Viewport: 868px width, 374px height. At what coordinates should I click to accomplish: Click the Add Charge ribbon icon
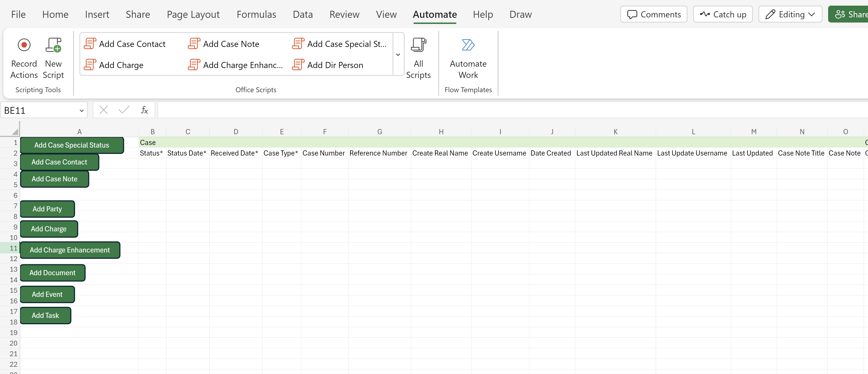[114, 65]
